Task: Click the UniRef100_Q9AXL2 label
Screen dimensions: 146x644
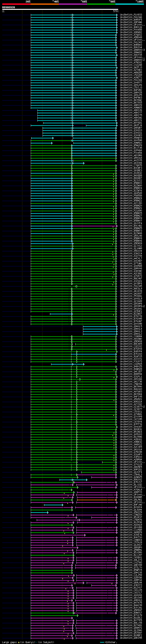Action: (131, 334)
